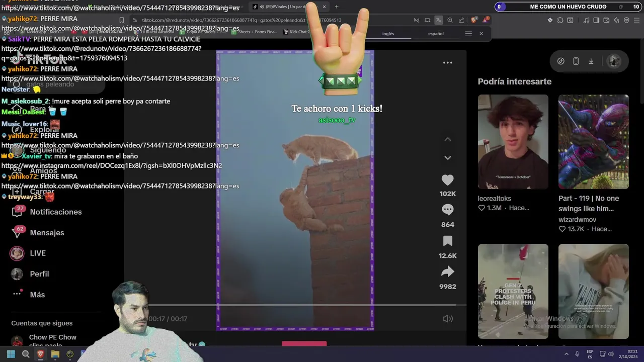The height and width of the screenshot is (362, 644).
Task: Like the video with the heart icon
Action: click(447, 180)
